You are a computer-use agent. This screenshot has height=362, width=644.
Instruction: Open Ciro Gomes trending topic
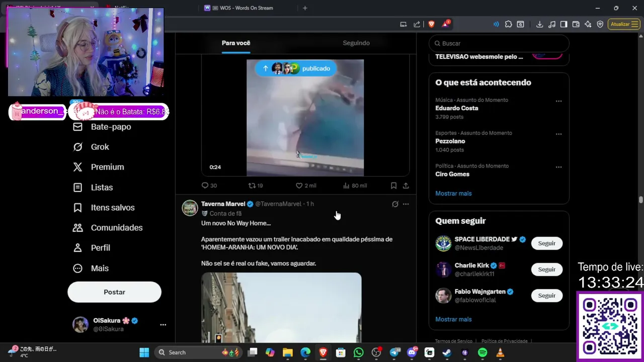[x=452, y=174]
